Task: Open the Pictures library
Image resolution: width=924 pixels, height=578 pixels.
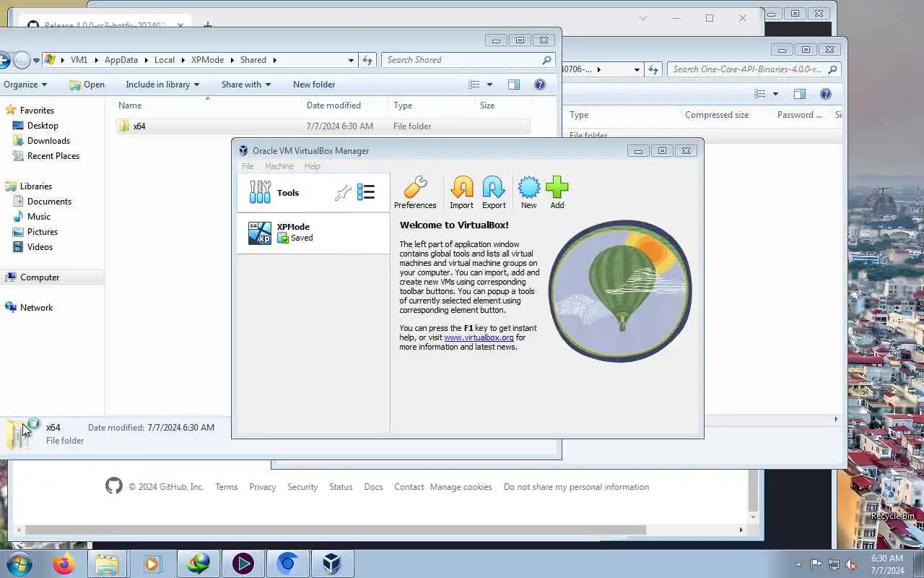Action: [42, 232]
